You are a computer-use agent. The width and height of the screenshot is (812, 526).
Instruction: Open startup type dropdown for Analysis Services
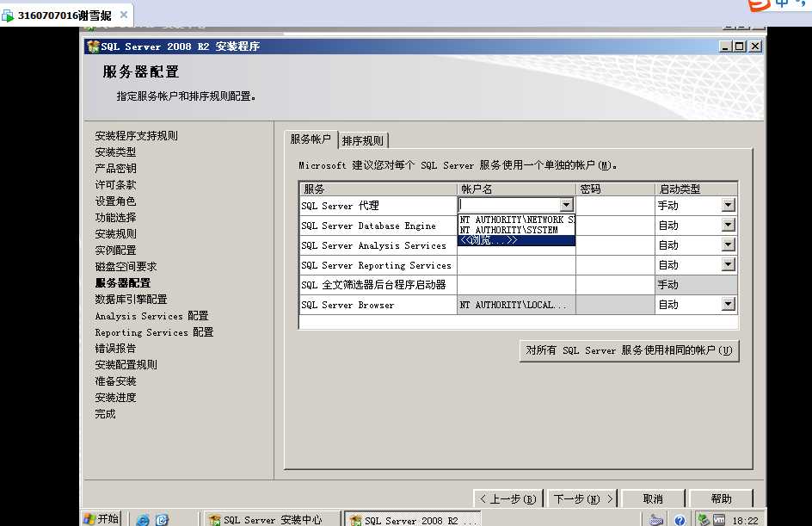tap(728, 244)
